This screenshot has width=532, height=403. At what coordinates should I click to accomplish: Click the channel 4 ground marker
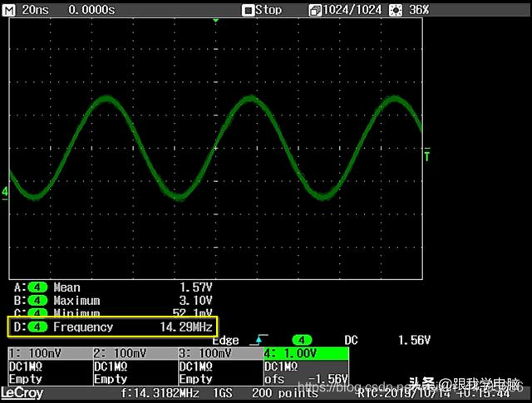click(x=5, y=194)
